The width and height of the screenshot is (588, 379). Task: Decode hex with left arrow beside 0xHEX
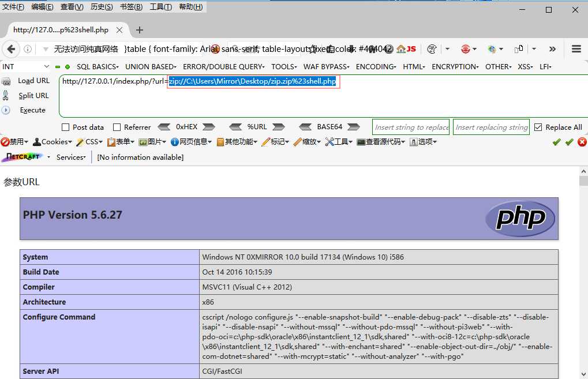coord(164,127)
